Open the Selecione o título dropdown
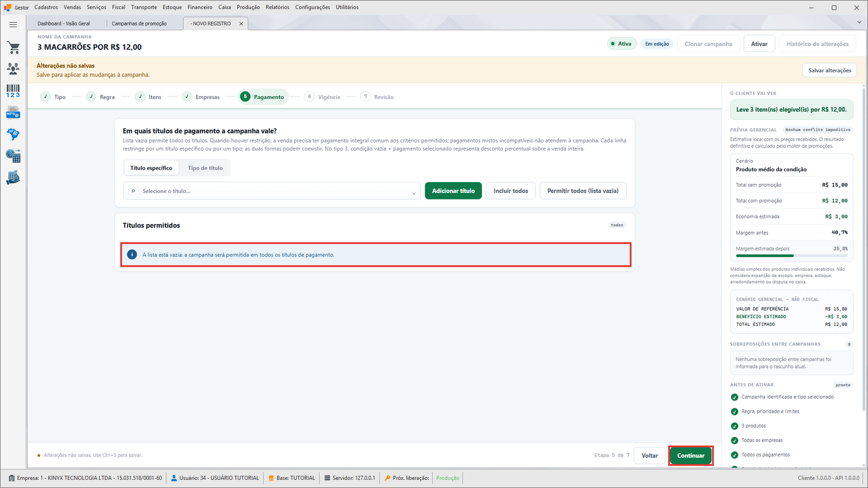This screenshot has height=488, width=868. pyautogui.click(x=272, y=191)
